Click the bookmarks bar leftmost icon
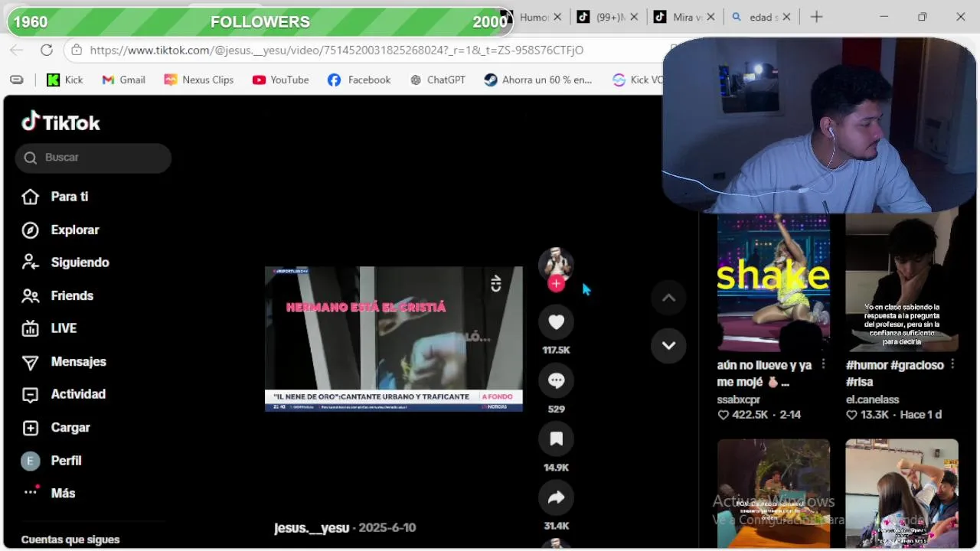The image size is (980, 551). coord(16,80)
